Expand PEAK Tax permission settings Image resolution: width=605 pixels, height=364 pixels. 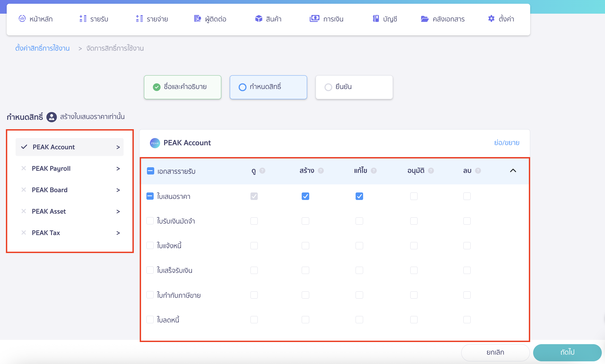click(118, 233)
